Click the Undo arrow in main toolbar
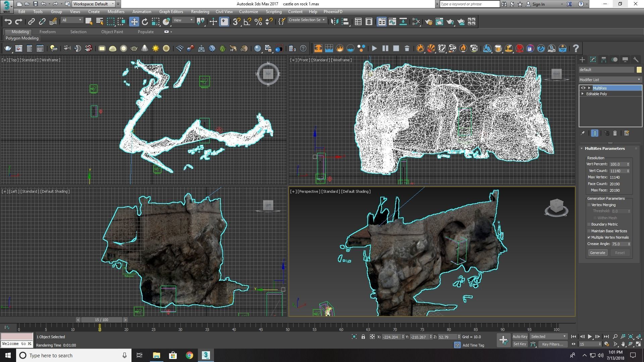This screenshot has height=362, width=644. pos(8,22)
